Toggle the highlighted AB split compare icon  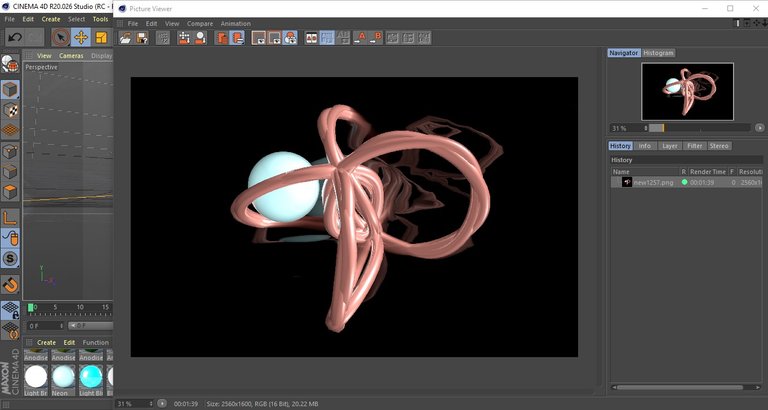pos(327,38)
